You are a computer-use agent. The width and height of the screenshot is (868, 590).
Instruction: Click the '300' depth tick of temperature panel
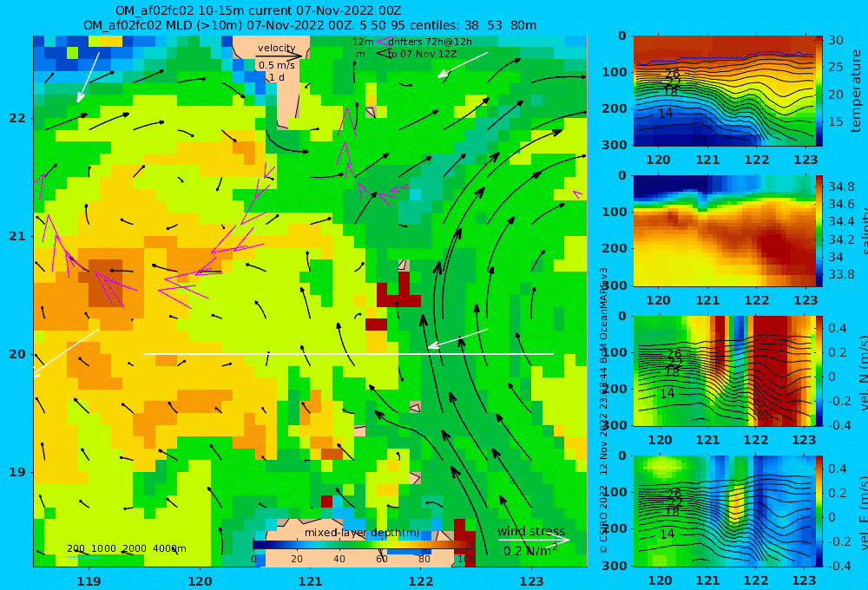tap(615, 145)
